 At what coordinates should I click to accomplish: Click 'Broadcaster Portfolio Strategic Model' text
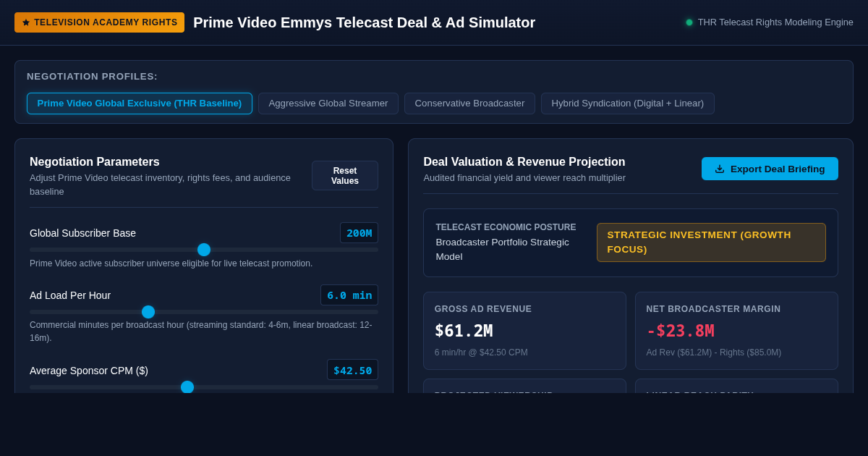click(503, 250)
